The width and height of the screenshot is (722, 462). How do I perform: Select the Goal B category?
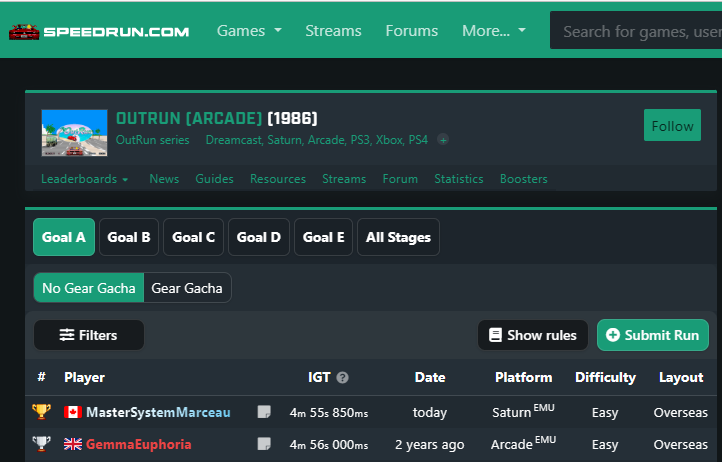[x=129, y=237]
